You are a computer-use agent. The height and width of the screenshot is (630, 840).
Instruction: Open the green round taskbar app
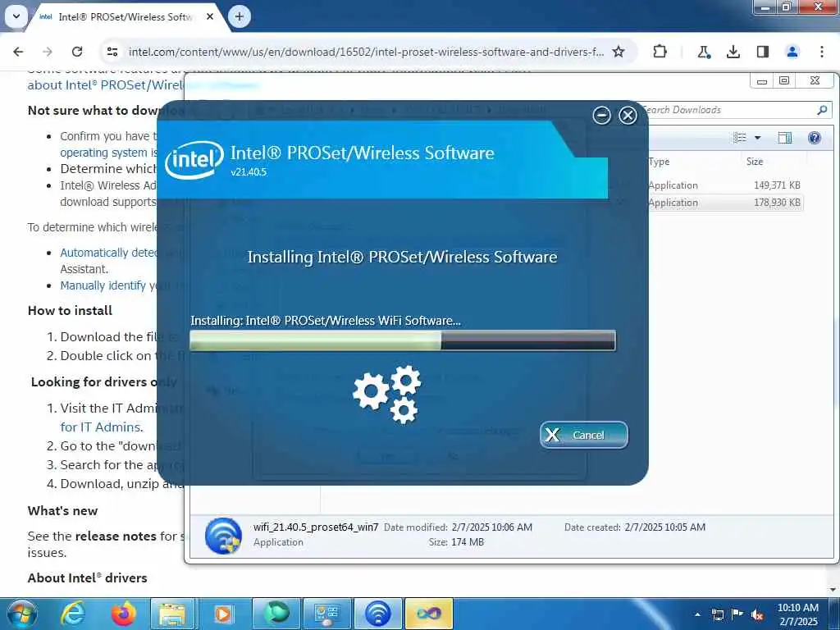point(276,614)
